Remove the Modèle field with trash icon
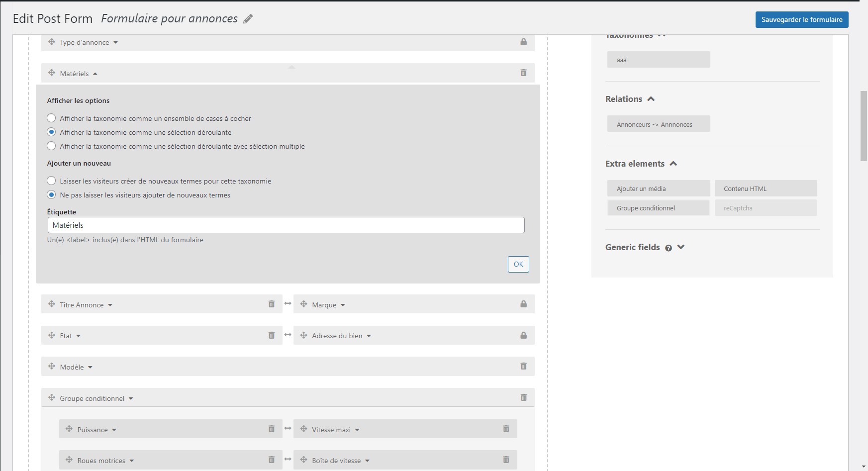868x471 pixels. pyautogui.click(x=523, y=366)
